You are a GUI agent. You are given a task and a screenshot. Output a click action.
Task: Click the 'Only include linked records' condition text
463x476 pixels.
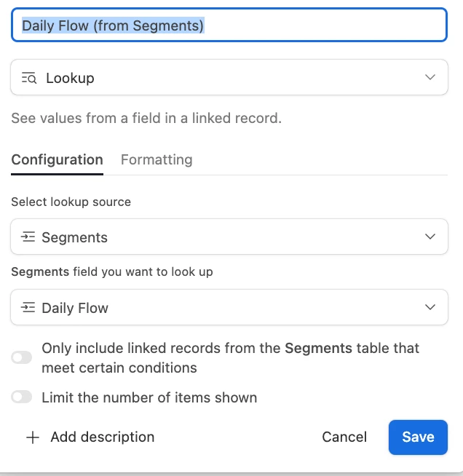[x=230, y=358]
